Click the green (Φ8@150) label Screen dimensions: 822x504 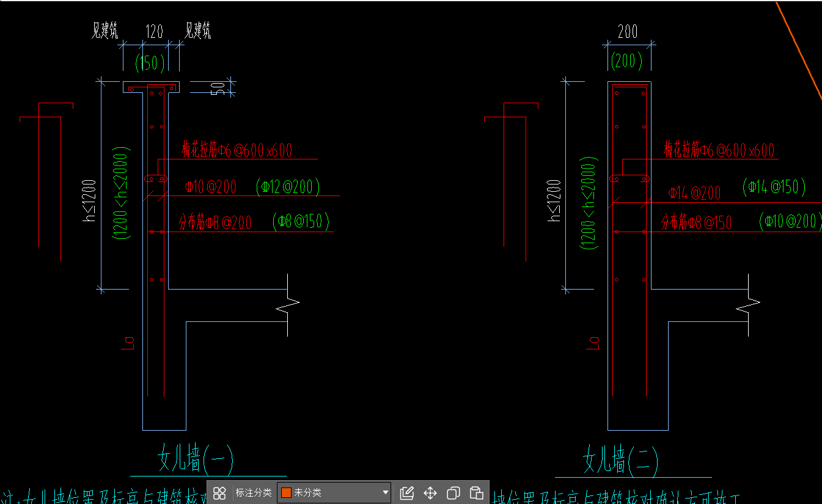301,221
